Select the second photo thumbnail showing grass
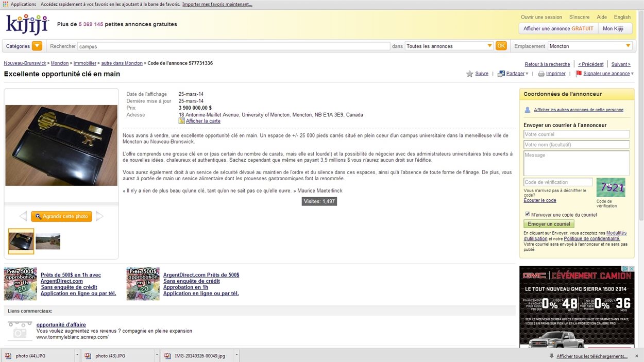Viewport: 644px width, 362px height. (x=48, y=241)
